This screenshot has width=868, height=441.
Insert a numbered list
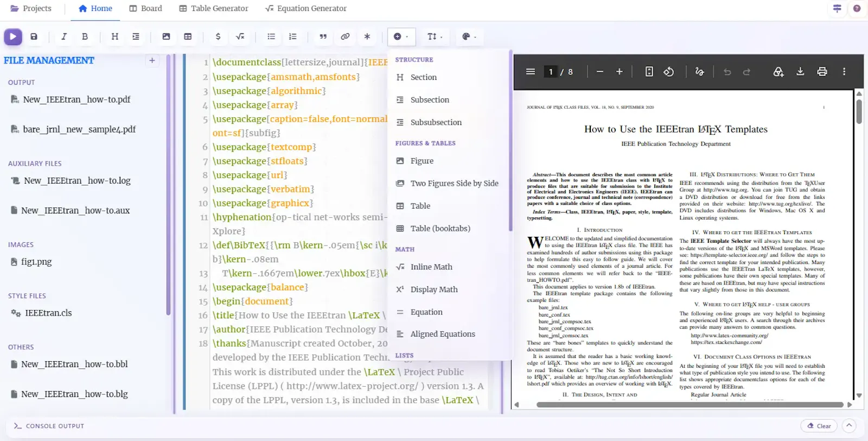pyautogui.click(x=293, y=36)
